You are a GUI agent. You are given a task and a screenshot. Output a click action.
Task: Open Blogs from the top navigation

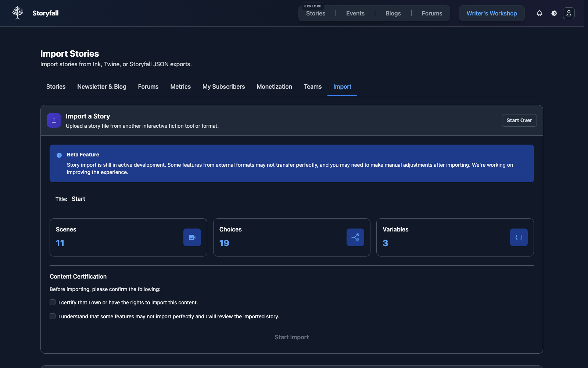393,13
